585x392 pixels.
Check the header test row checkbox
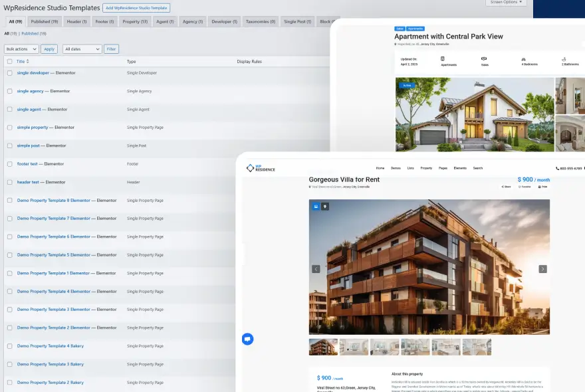(x=10, y=183)
